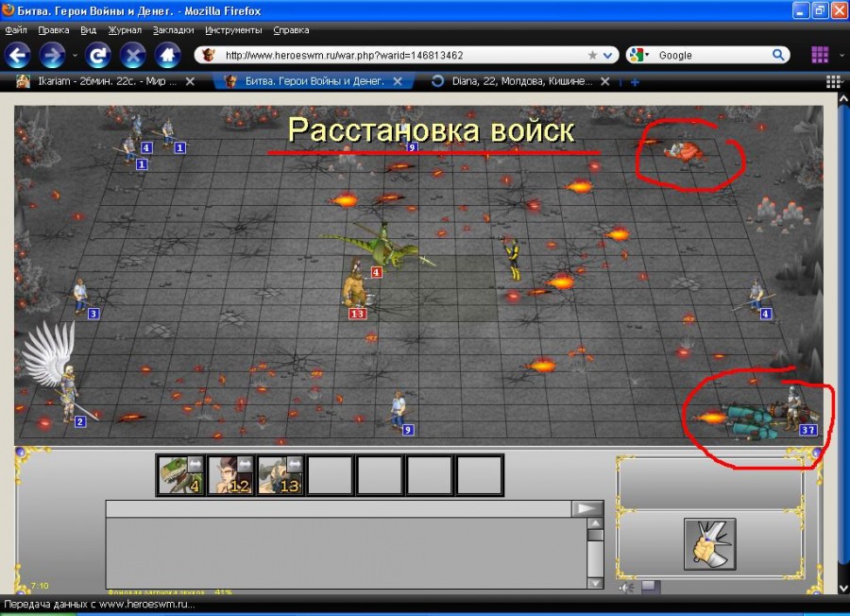Select the lizard rider unit card
The image size is (850, 616).
181,475
